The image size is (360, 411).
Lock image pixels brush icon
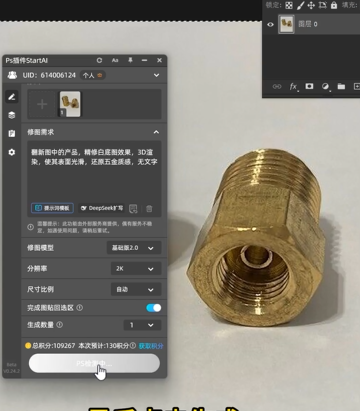point(300,5)
